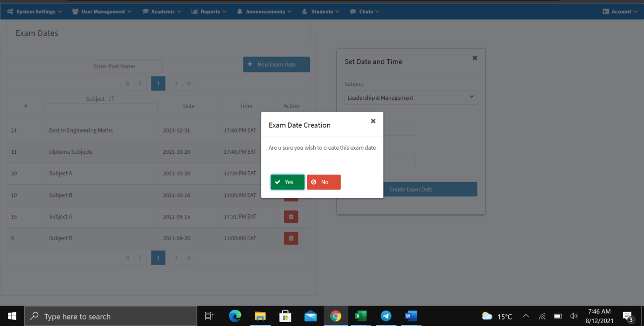Image resolution: width=644 pixels, height=326 pixels.
Task: Go to next page in bottom pagination
Action: 176,258
